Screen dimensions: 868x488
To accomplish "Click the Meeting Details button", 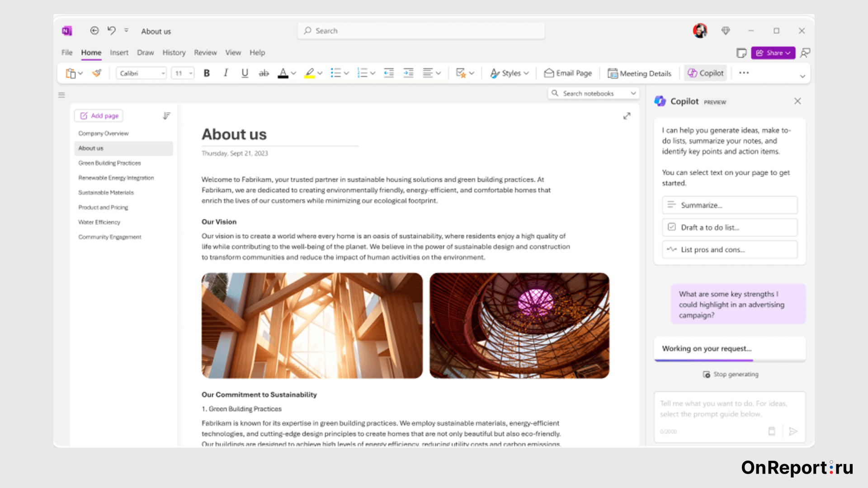I will pos(639,73).
